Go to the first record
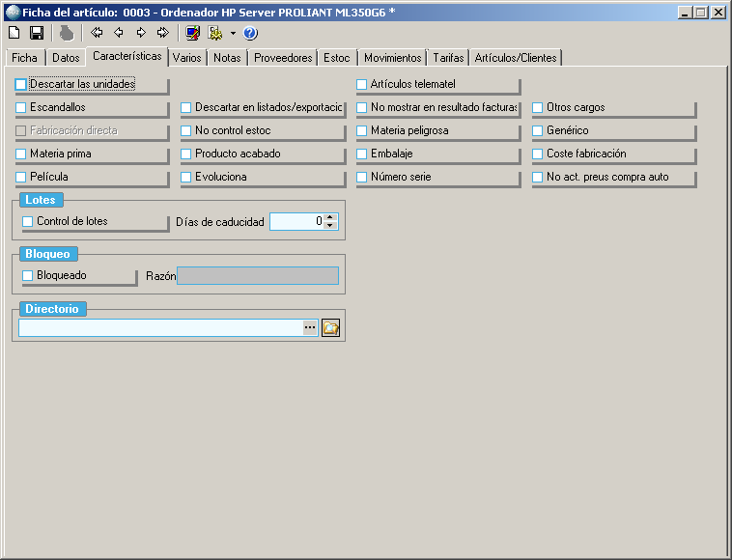The height and width of the screenshot is (560, 732). (x=97, y=33)
